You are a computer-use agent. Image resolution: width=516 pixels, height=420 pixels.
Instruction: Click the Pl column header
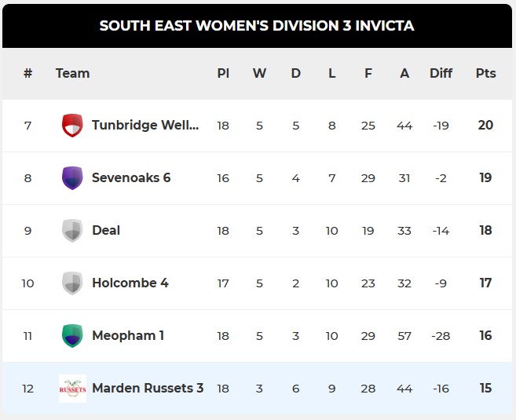coord(223,73)
